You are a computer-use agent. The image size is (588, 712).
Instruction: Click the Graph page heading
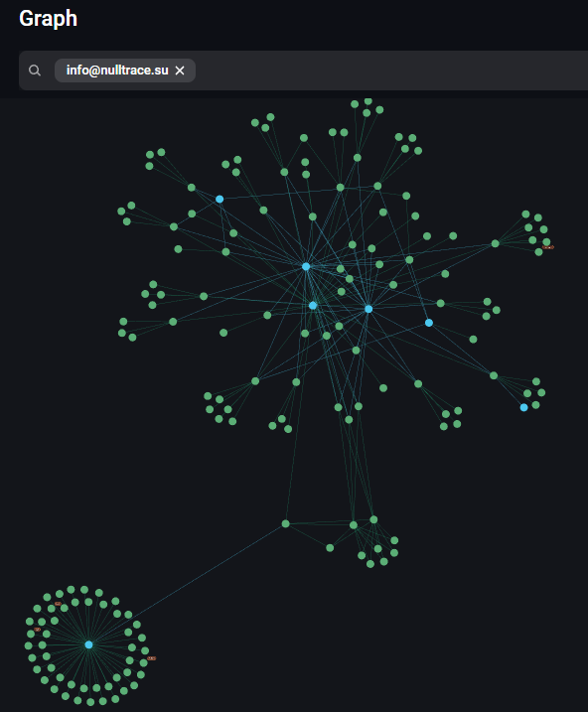coord(48,19)
